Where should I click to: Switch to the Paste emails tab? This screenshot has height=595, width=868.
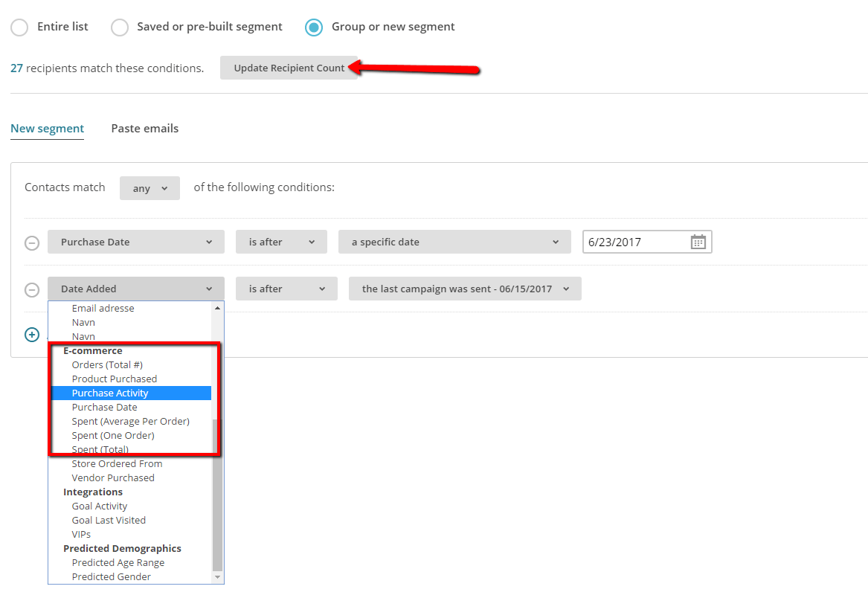point(145,129)
